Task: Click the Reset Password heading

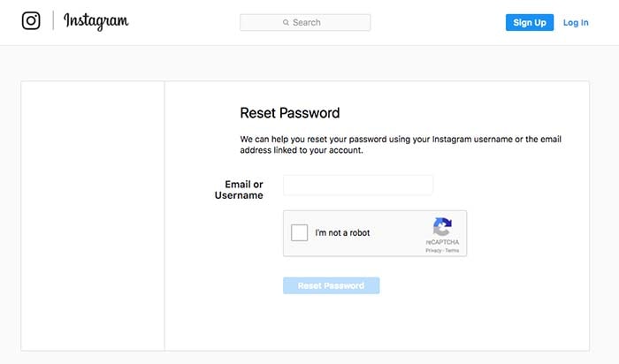Action: coord(290,113)
